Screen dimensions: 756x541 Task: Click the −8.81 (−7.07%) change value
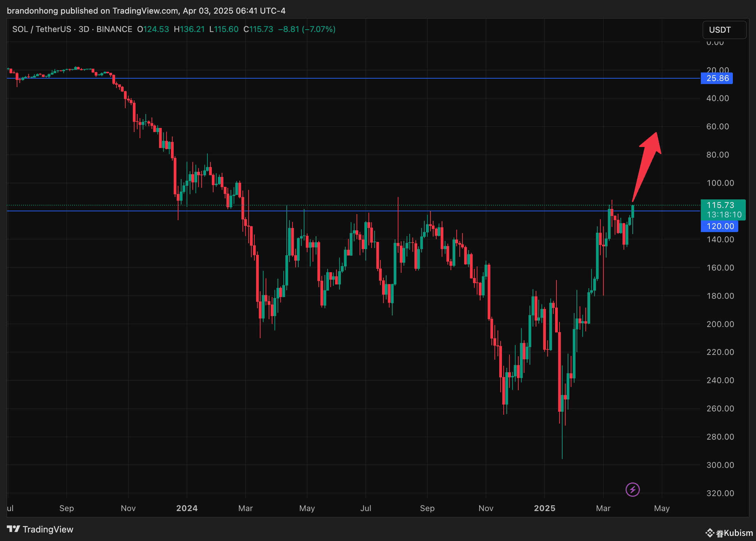click(x=307, y=29)
